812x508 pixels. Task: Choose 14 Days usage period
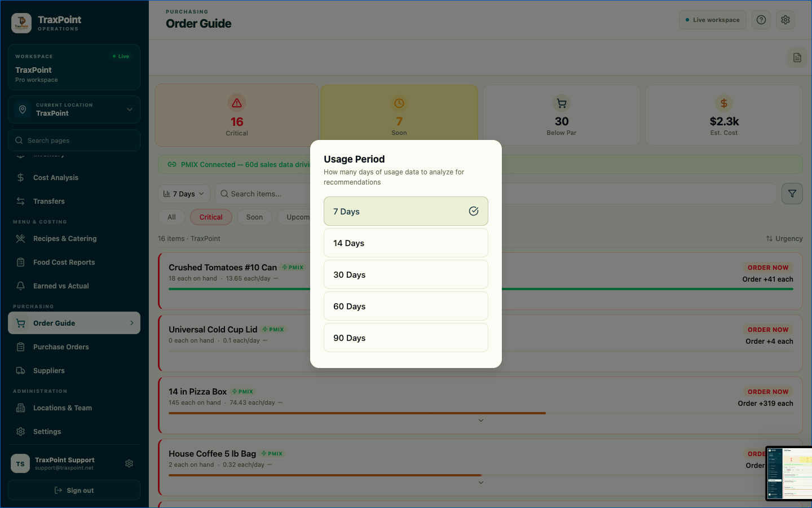coord(406,243)
